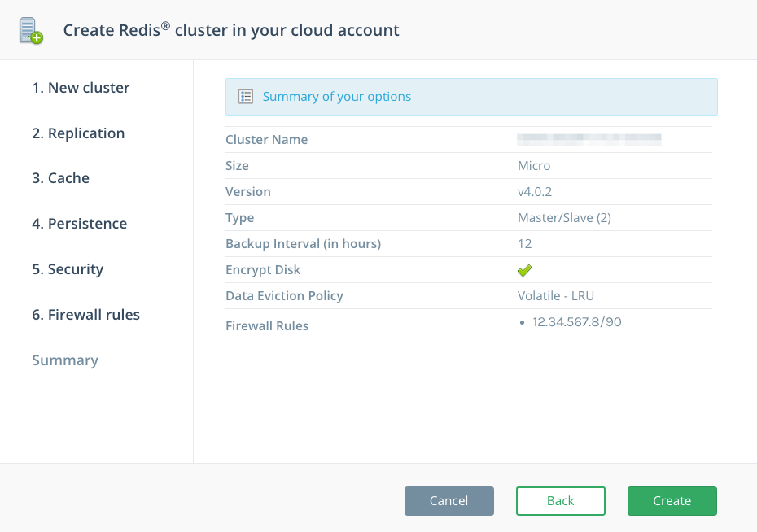Click the firewall rule 12.34.567.8/90

(x=577, y=321)
